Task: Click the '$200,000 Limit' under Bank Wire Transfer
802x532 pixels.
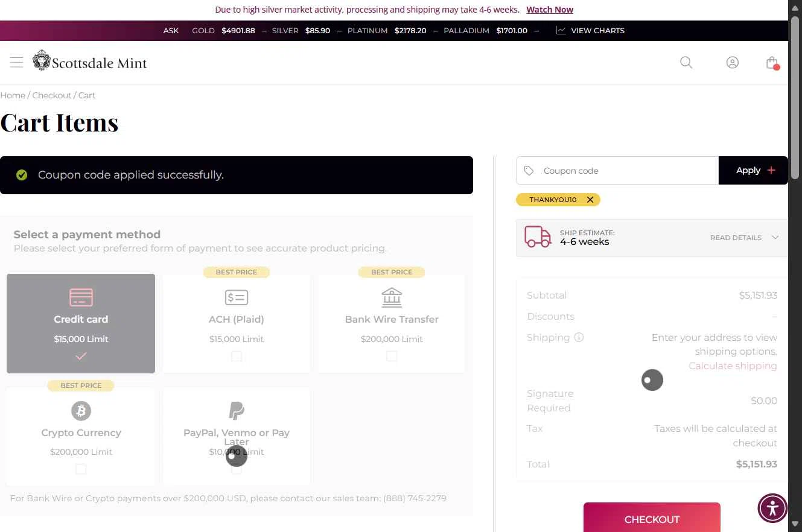Action: pos(392,339)
